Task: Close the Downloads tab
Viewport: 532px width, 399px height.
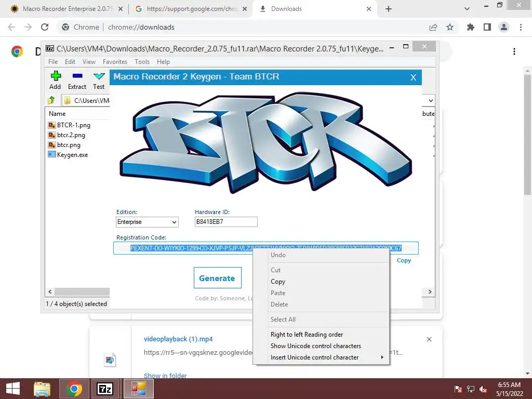Action: pos(369,9)
